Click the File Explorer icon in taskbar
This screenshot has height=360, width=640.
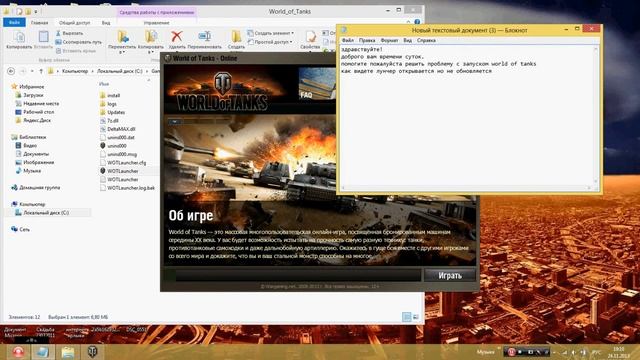tap(68, 352)
